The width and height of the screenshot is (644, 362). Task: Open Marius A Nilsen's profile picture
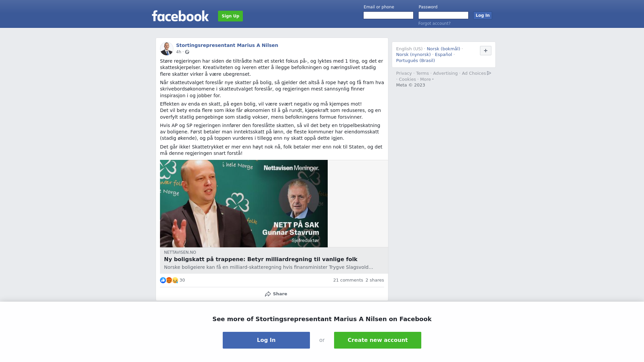pos(167,49)
